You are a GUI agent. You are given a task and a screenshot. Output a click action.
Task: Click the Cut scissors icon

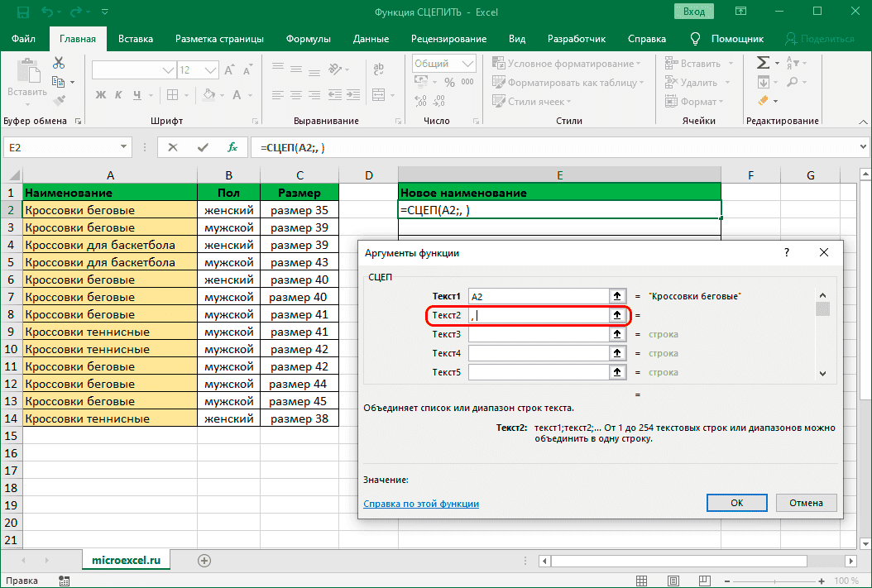59,63
